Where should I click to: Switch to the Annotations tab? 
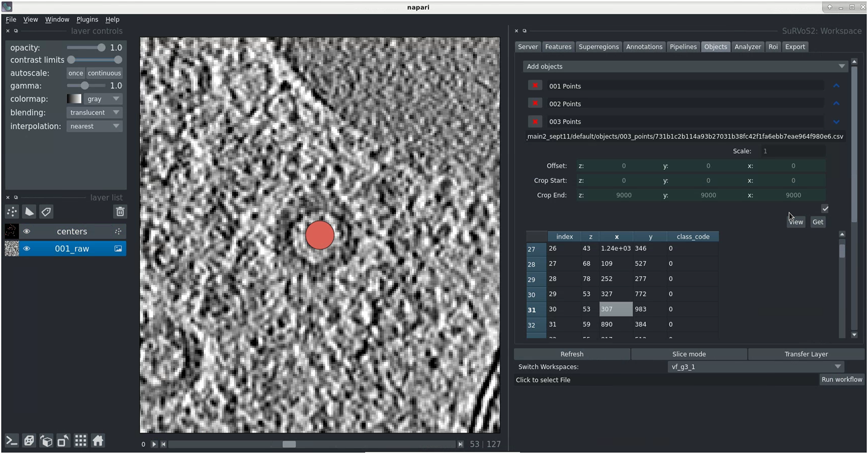644,47
